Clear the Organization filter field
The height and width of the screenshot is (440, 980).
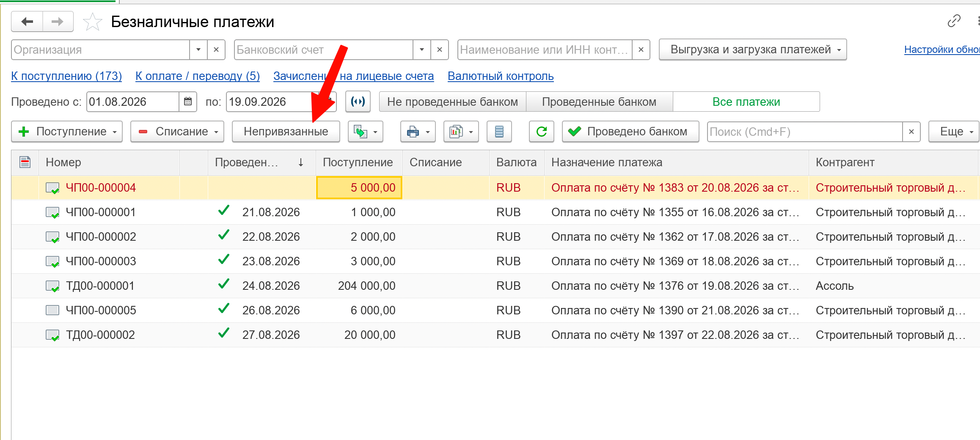click(216, 50)
